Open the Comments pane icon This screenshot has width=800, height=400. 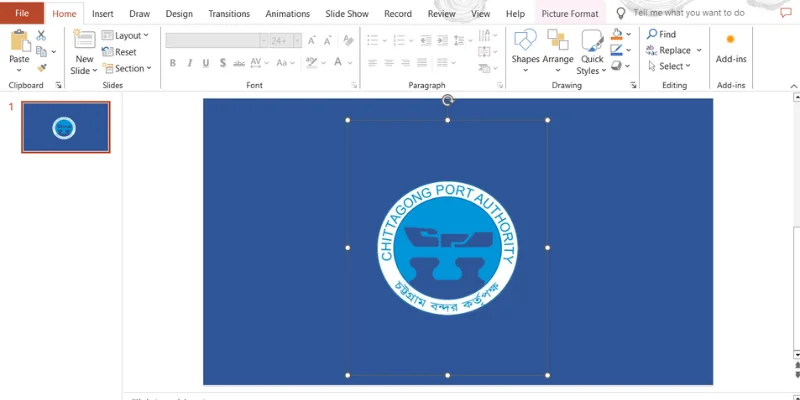pyautogui.click(x=786, y=13)
